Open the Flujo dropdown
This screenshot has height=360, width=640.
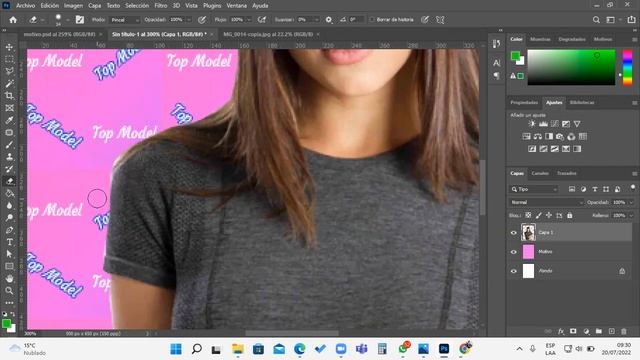click(x=249, y=20)
